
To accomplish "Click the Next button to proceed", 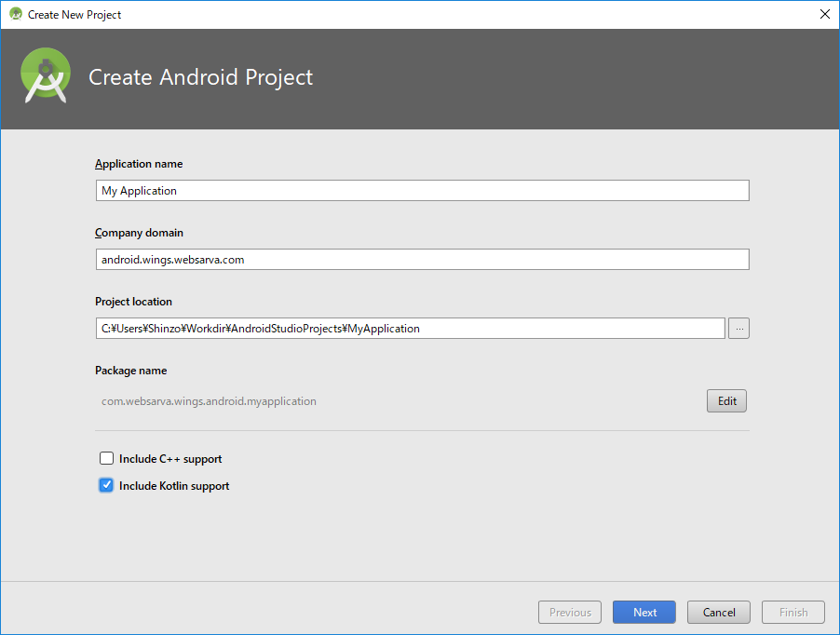I will [x=644, y=612].
